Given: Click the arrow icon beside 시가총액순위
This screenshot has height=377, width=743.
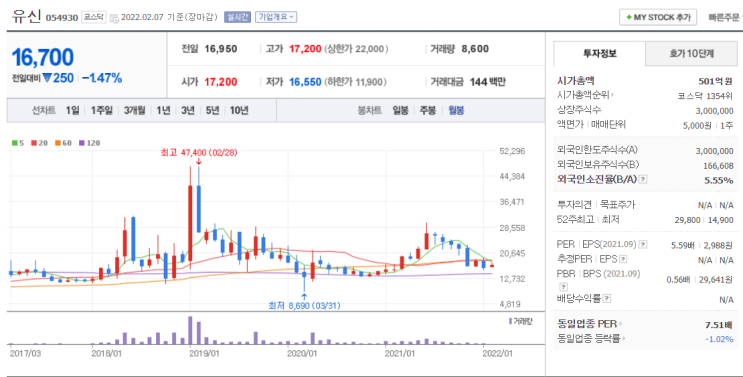Looking at the screenshot, I should tap(613, 95).
